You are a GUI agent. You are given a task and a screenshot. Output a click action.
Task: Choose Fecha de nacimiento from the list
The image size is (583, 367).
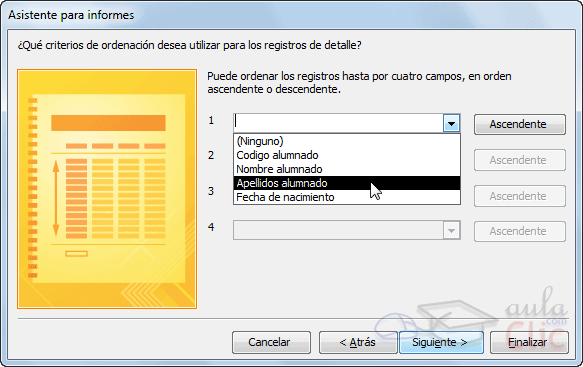pos(347,197)
